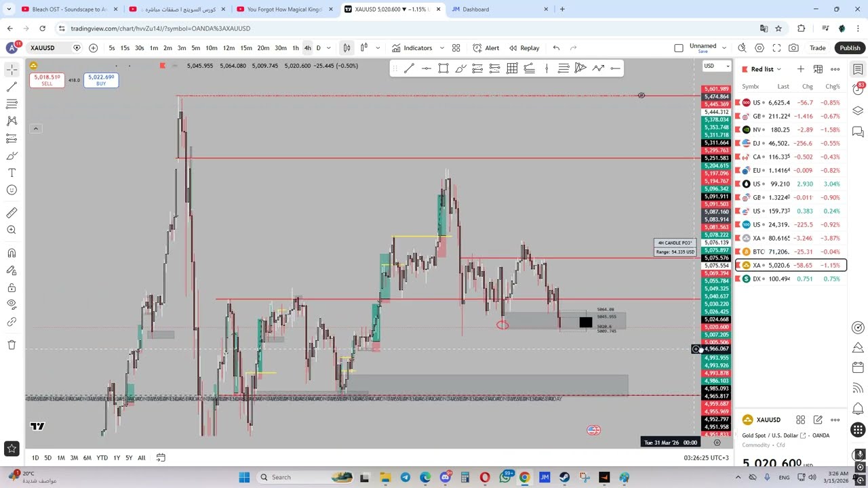Pick the rectangle tool in floating toolbar

tap(443, 68)
